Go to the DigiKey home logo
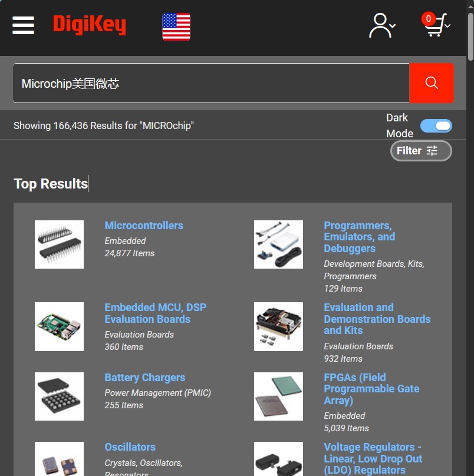474x476 pixels. point(90,25)
